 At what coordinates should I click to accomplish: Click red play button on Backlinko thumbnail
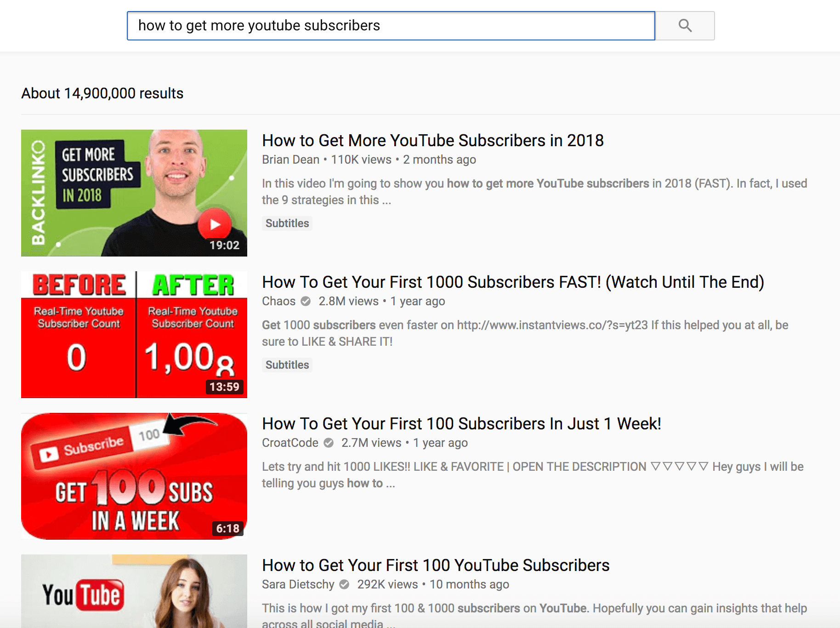click(215, 224)
